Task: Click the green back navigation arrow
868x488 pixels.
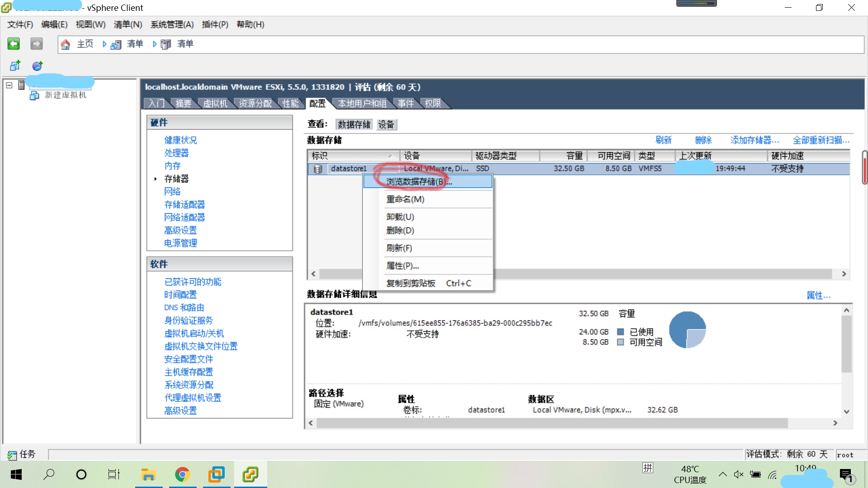Action: pos(14,43)
